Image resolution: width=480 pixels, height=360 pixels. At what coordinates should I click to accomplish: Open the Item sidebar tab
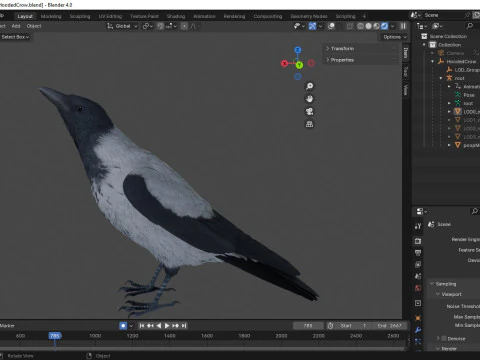[x=406, y=53]
